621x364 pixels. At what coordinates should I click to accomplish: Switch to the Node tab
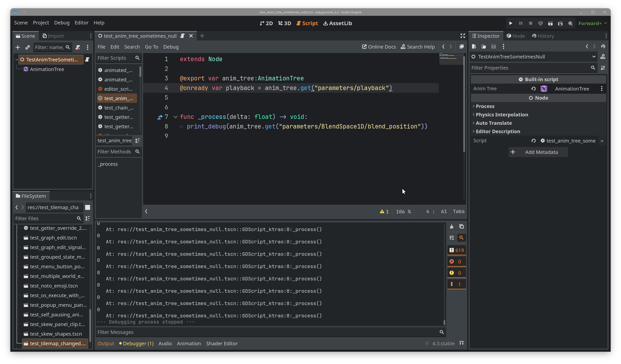(x=515, y=36)
